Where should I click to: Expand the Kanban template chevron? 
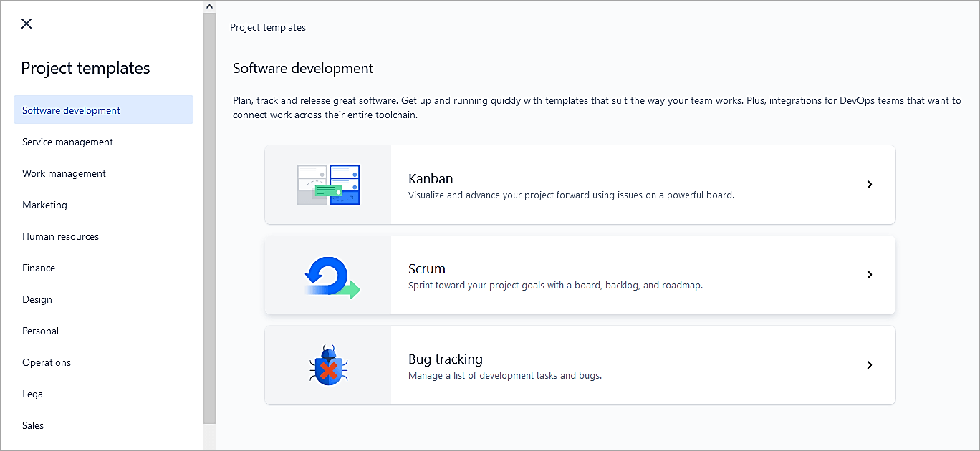[869, 185]
